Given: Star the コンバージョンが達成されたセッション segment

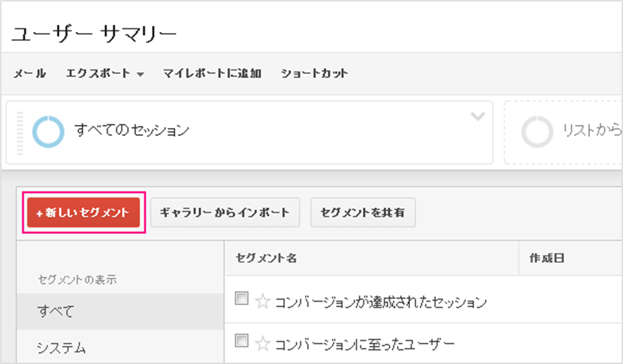Looking at the screenshot, I should point(263,302).
